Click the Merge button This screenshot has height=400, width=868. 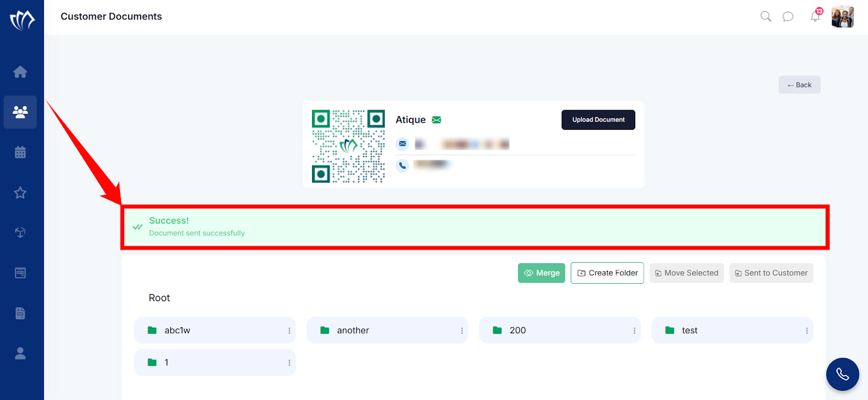541,273
